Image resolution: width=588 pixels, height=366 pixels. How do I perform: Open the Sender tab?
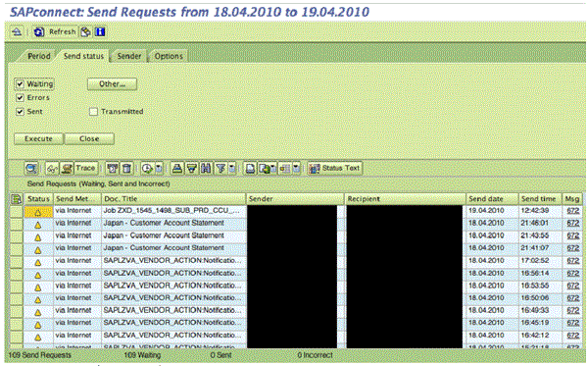click(129, 56)
